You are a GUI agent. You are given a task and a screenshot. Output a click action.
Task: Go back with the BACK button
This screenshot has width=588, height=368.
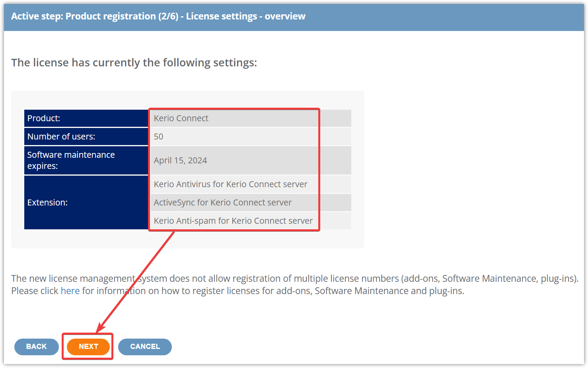(37, 347)
